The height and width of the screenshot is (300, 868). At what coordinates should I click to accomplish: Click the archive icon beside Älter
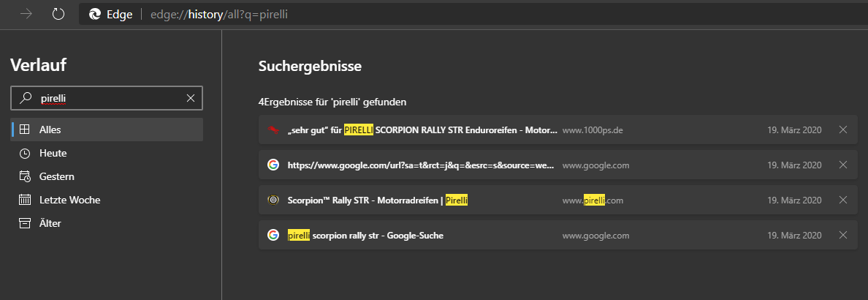pos(25,223)
